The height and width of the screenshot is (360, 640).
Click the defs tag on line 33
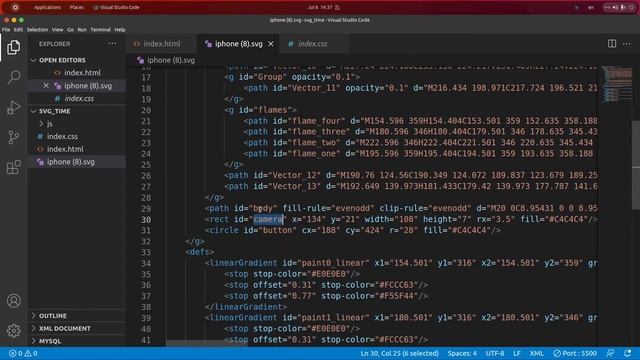[200, 252]
